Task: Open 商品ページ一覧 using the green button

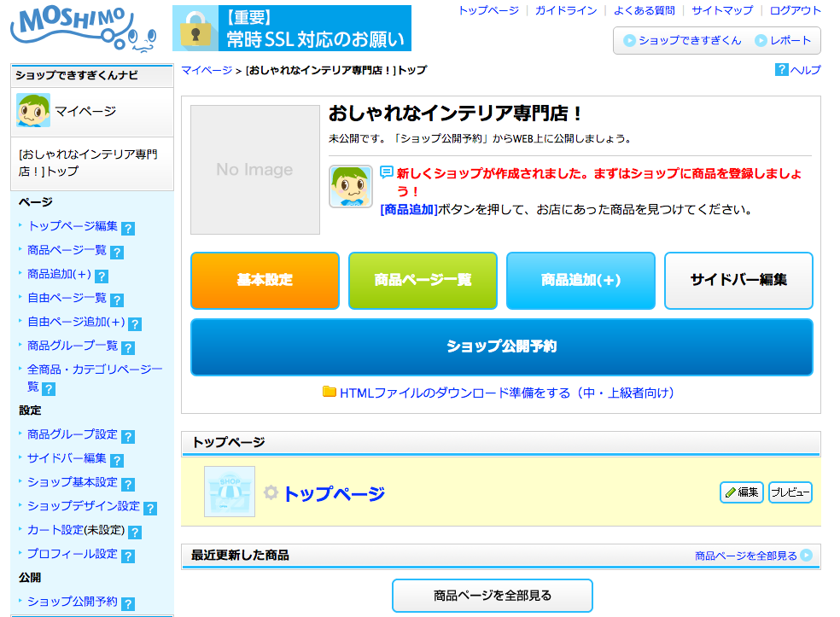Action: (x=423, y=280)
